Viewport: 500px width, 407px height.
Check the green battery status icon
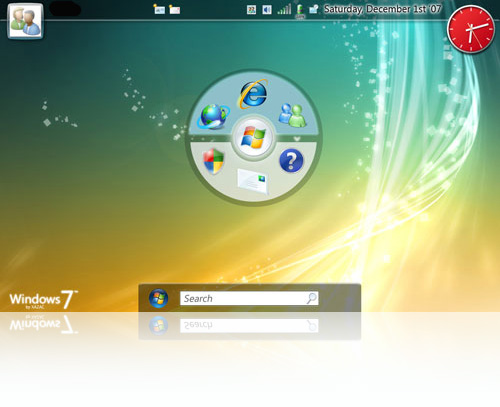[300, 11]
